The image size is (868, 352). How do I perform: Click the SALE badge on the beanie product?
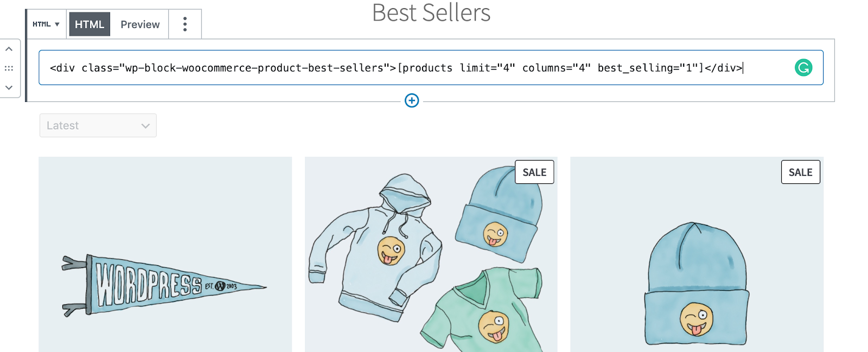pyautogui.click(x=800, y=172)
